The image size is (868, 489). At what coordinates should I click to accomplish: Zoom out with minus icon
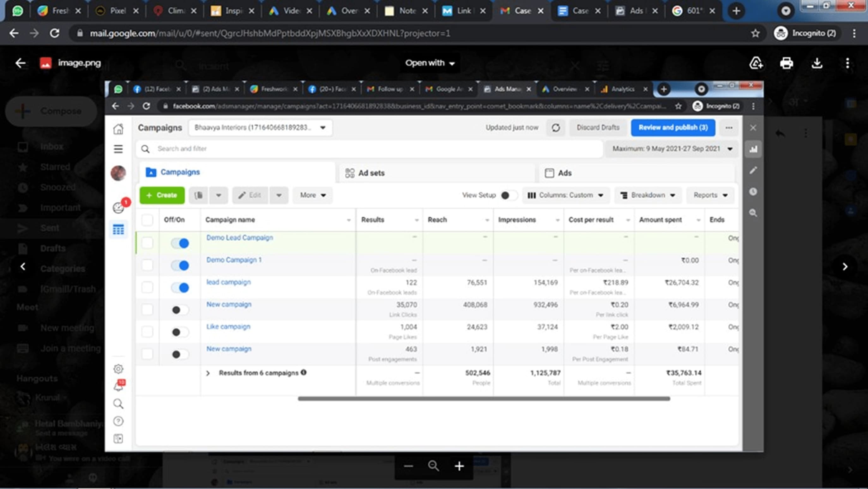(x=408, y=466)
